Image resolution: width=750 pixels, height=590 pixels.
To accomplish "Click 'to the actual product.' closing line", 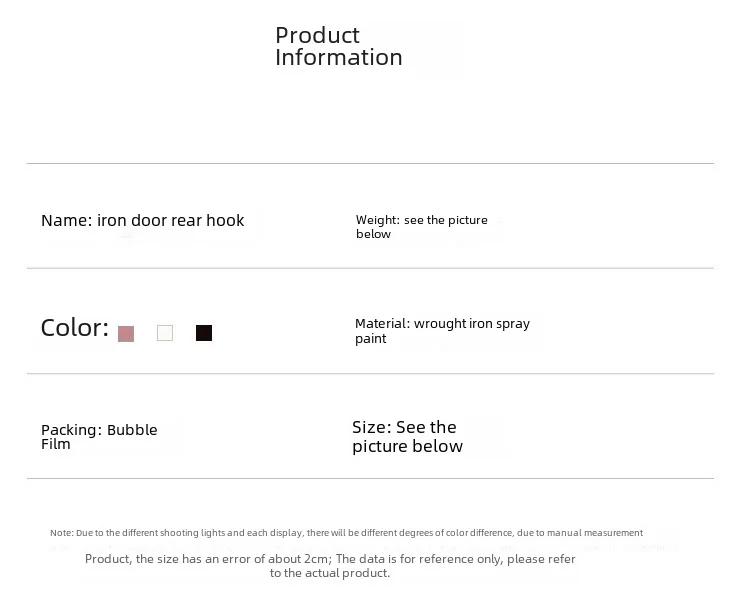I will (330, 573).
